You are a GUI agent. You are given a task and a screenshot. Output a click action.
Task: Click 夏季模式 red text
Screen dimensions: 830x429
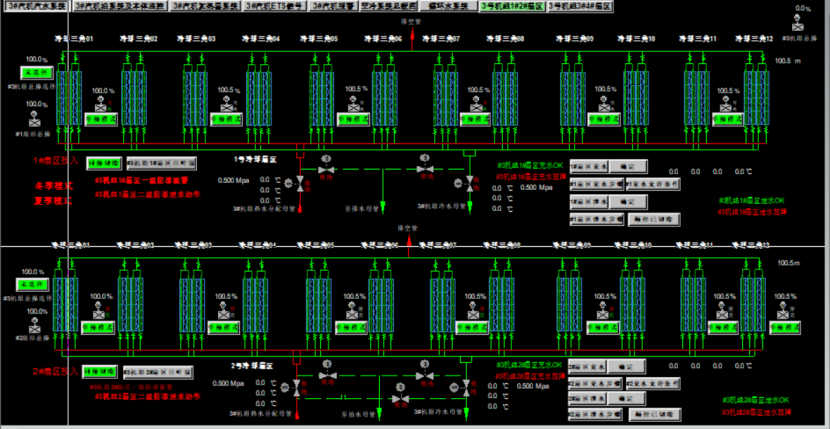click(53, 202)
